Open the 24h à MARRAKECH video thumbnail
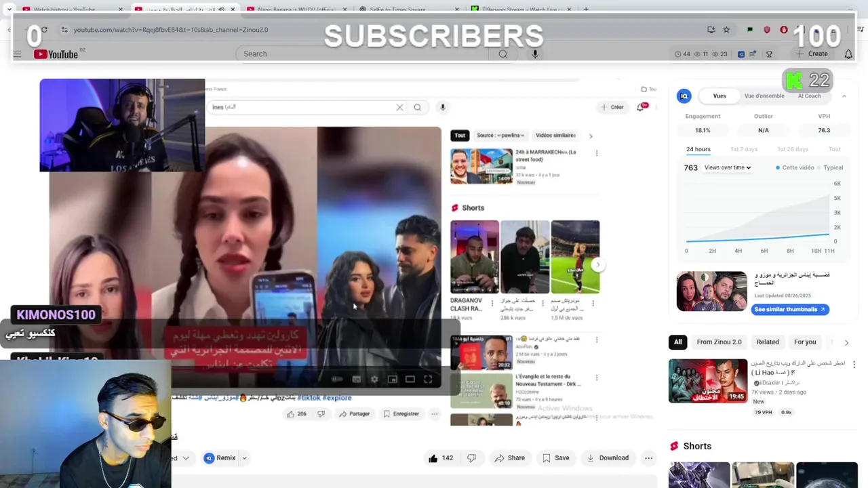The image size is (868, 488). [481, 166]
